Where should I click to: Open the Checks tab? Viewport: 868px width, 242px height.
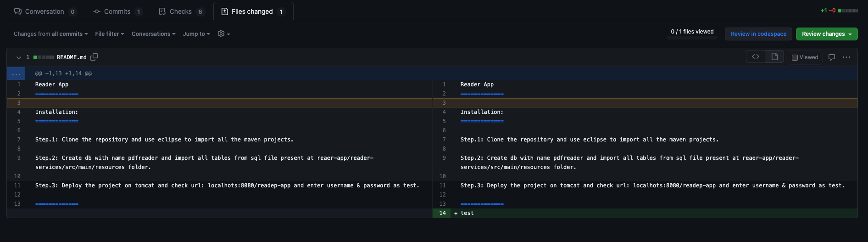click(181, 11)
